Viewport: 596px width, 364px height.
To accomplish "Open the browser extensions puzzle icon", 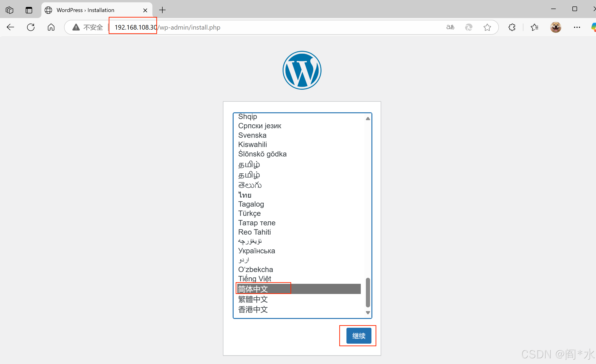I will (x=512, y=27).
